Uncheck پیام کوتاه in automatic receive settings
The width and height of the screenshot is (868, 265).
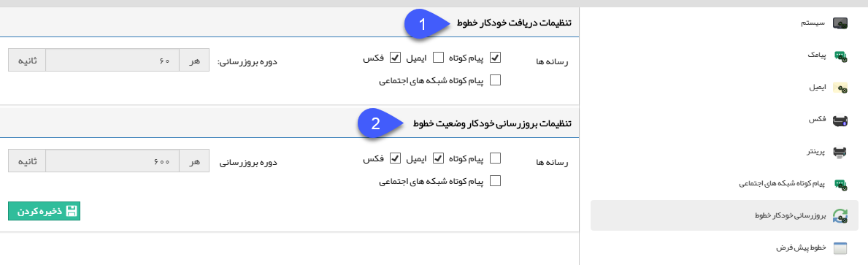[x=496, y=57]
